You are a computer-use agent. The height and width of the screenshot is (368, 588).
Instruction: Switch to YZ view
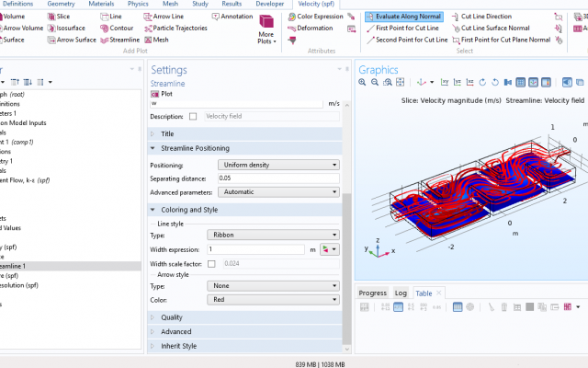[x=458, y=82]
